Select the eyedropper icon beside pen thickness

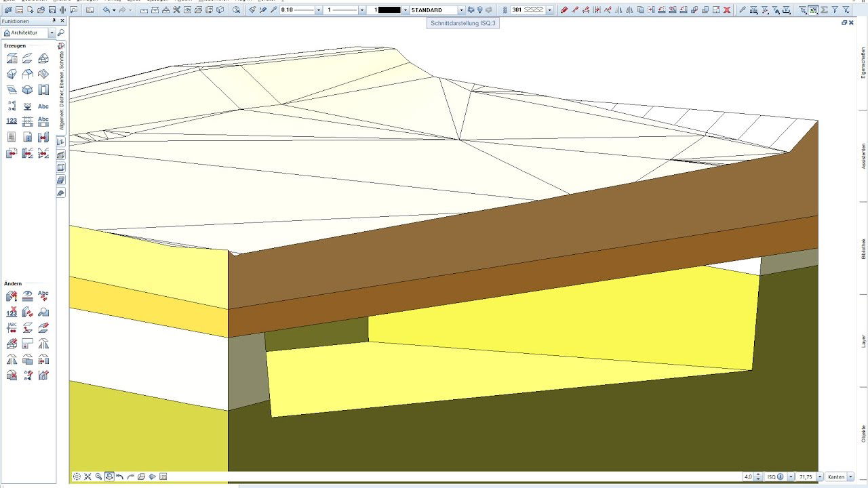click(x=273, y=10)
